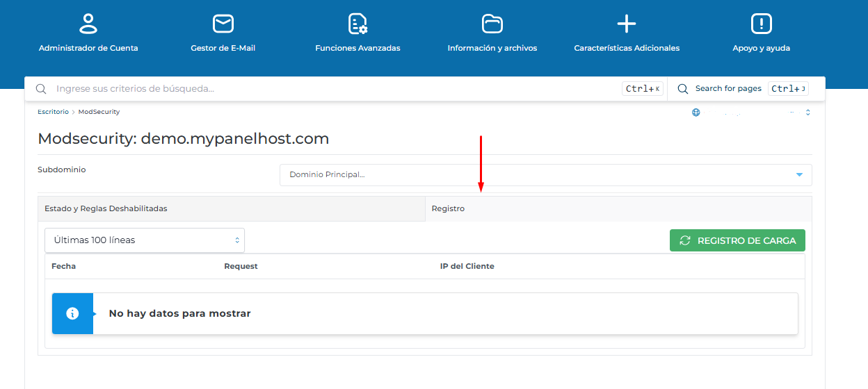Click the Search for pages box
This screenshot has height=389, width=868.
(x=728, y=89)
